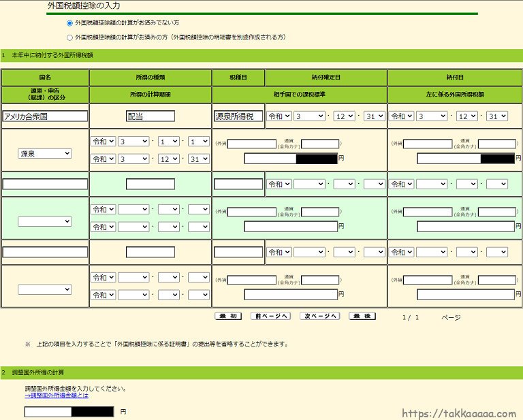Viewport: 523px width, 420px height.
Task: Click the 最初 pagination button
Action: tap(228, 316)
